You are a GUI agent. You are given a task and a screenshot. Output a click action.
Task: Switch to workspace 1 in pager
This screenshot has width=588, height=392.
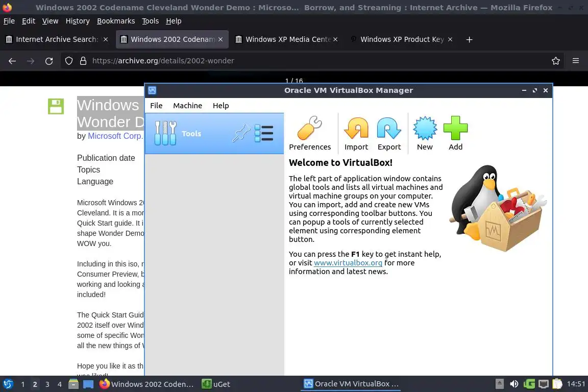pos(23,384)
